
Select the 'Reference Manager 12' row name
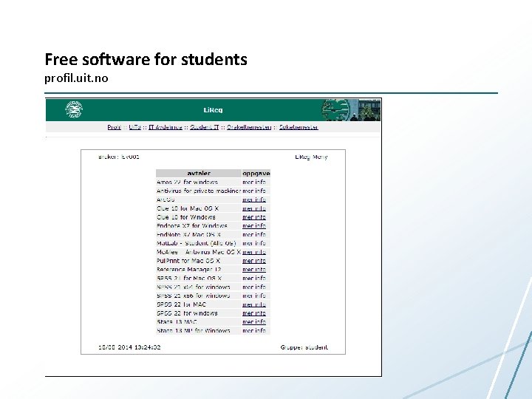(189, 270)
